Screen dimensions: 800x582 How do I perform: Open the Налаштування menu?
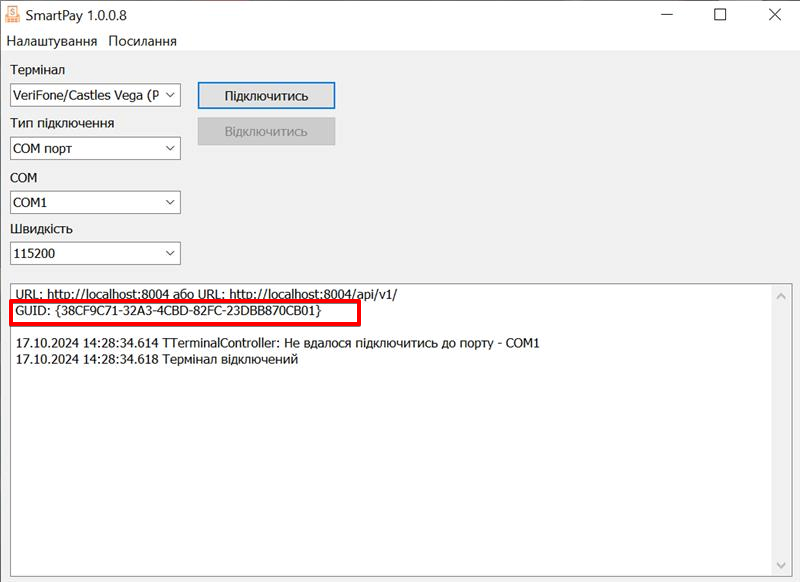pos(52,41)
